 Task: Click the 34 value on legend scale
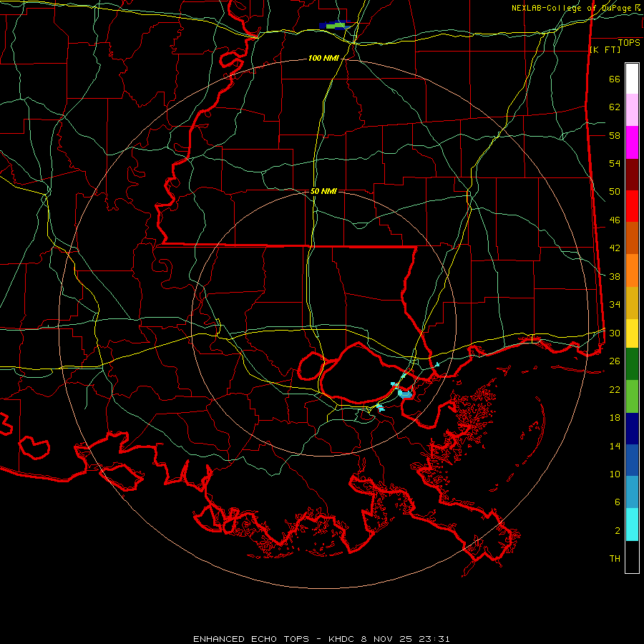pos(615,304)
